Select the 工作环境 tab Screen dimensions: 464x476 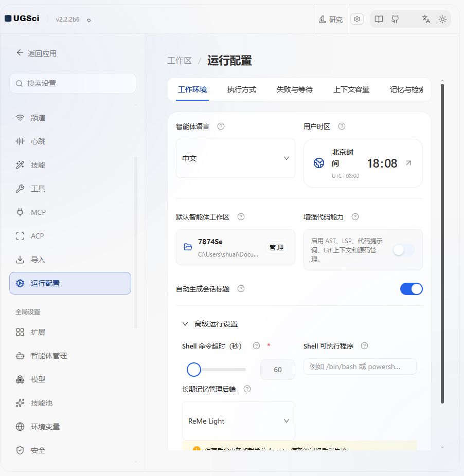[192, 89]
